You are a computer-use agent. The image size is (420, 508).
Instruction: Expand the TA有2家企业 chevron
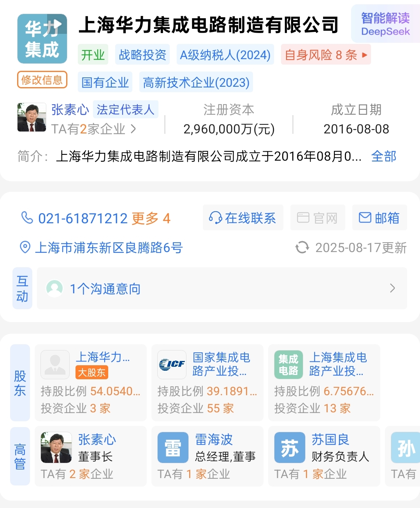[x=133, y=129]
